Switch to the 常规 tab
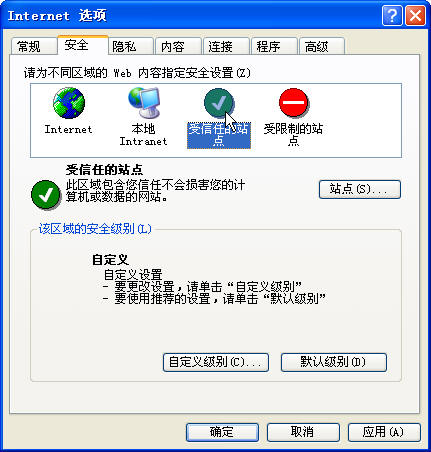 click(x=34, y=46)
